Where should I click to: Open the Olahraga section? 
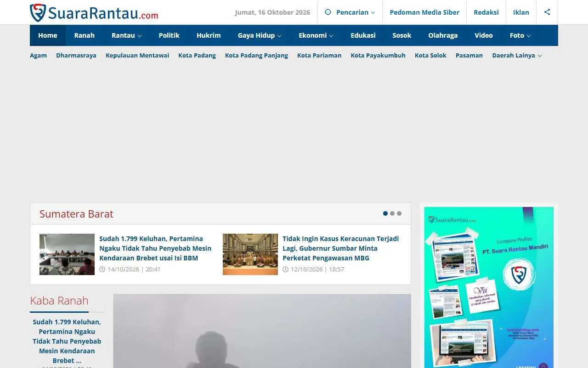(443, 35)
